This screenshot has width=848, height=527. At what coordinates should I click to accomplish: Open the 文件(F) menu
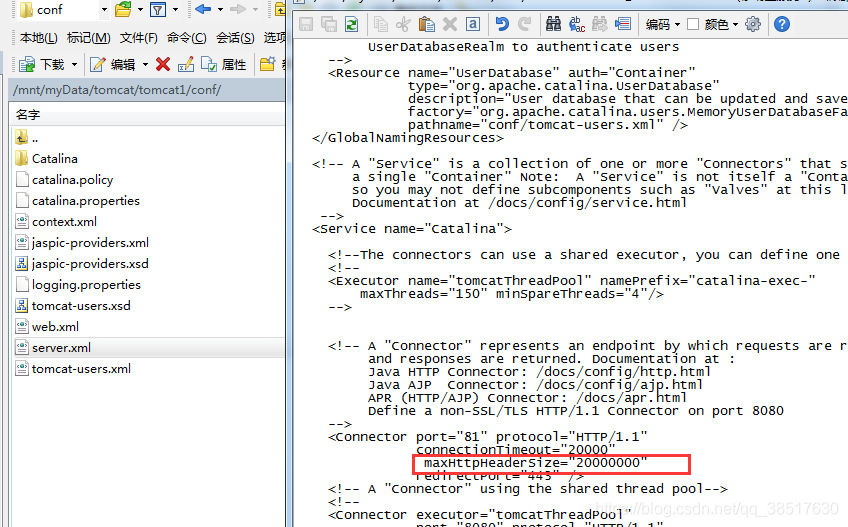(139, 38)
